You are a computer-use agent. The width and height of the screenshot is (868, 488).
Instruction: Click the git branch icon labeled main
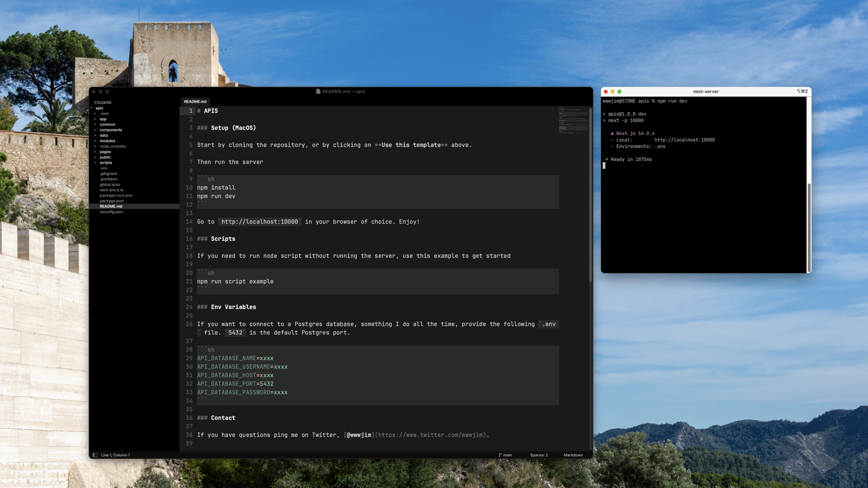[500, 455]
